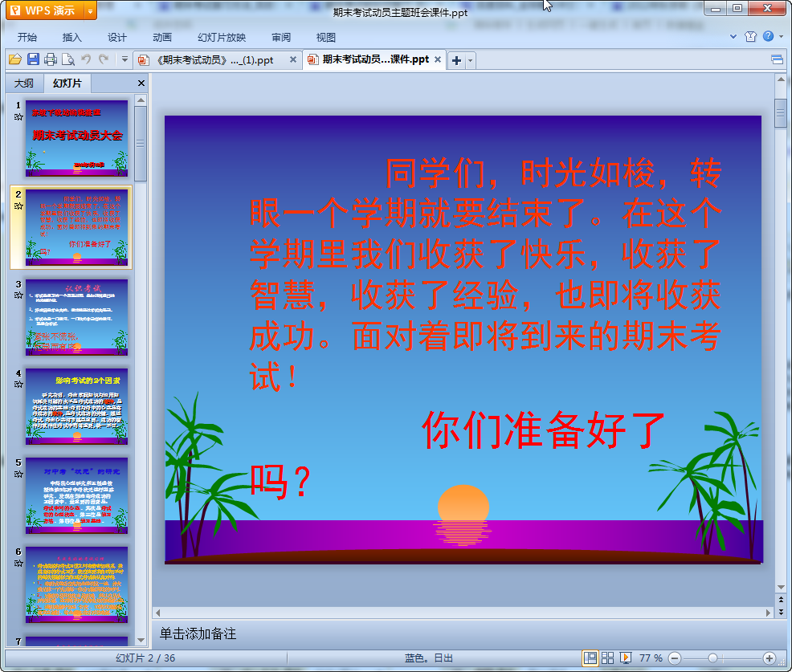Open file using the folder icon
This screenshot has height=672, width=792.
[15, 59]
